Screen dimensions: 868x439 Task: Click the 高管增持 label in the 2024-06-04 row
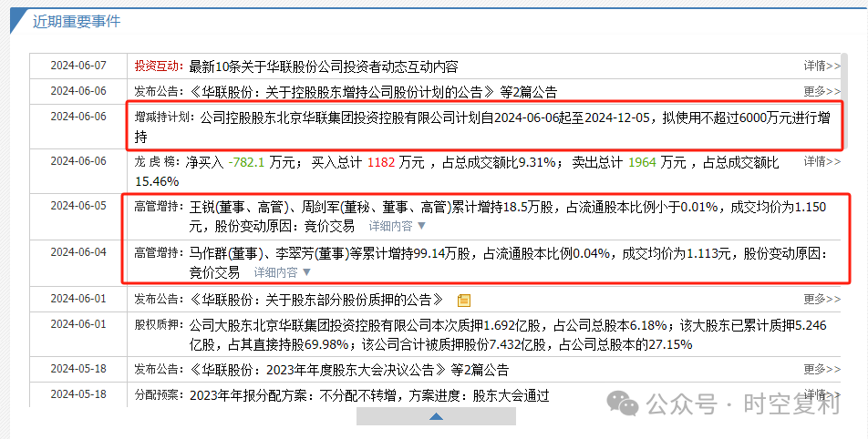click(x=159, y=253)
